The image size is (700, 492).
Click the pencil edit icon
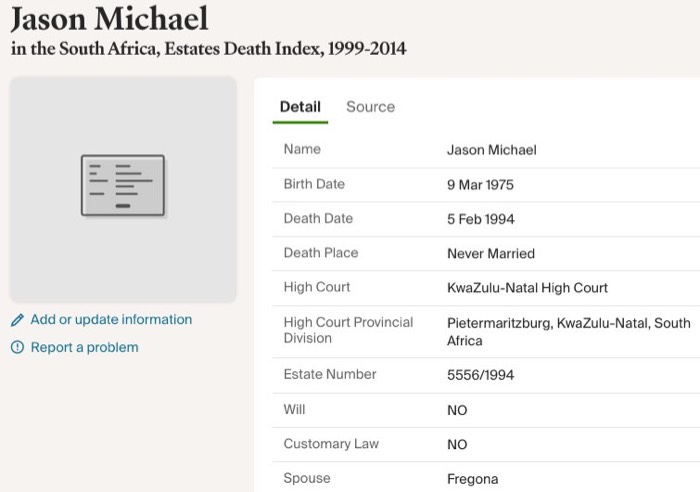(17, 321)
